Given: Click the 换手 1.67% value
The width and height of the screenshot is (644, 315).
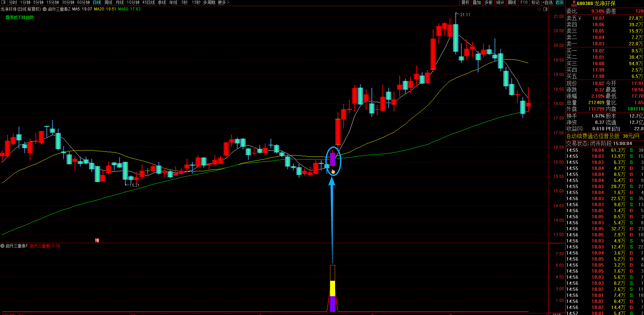Looking at the screenshot, I should (x=598, y=116).
